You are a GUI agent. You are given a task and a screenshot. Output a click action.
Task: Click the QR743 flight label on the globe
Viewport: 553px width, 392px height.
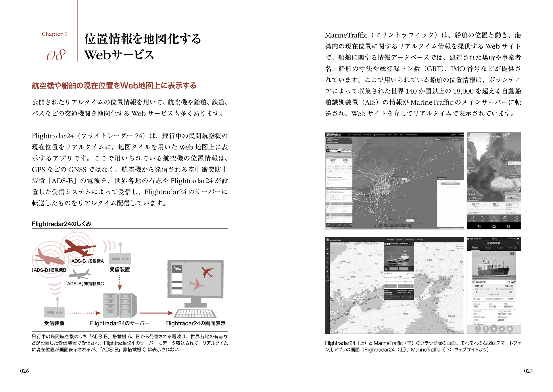click(x=514, y=163)
